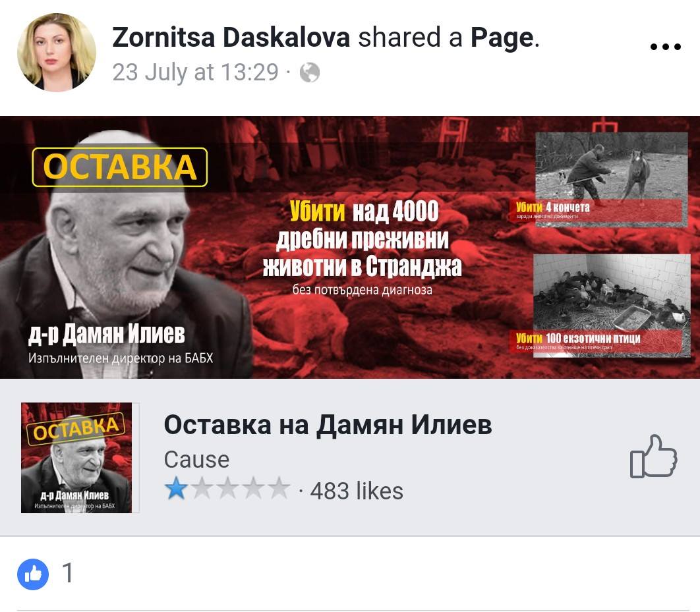Click the Cause category label
This screenshot has height=612, width=700.
(196, 460)
